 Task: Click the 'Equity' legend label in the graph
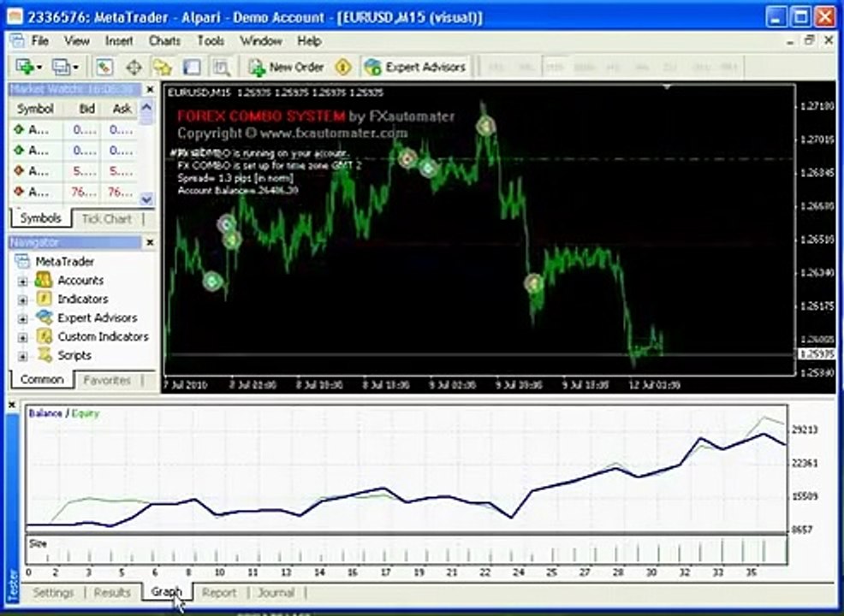pyautogui.click(x=86, y=413)
